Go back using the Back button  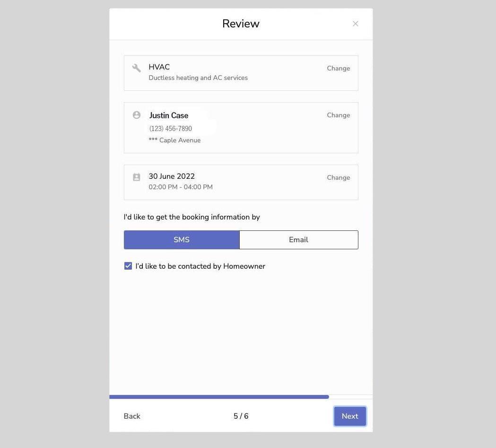[131, 416]
